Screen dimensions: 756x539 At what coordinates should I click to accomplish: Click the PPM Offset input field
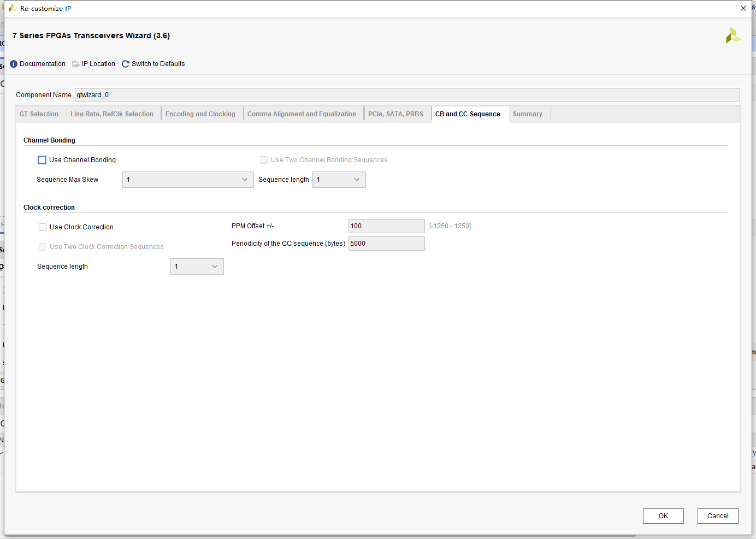tap(387, 226)
